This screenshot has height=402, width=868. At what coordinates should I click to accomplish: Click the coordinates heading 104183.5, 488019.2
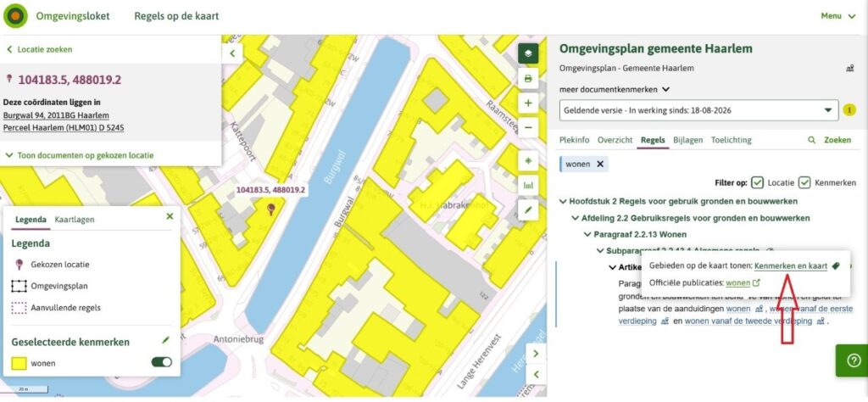(70, 80)
